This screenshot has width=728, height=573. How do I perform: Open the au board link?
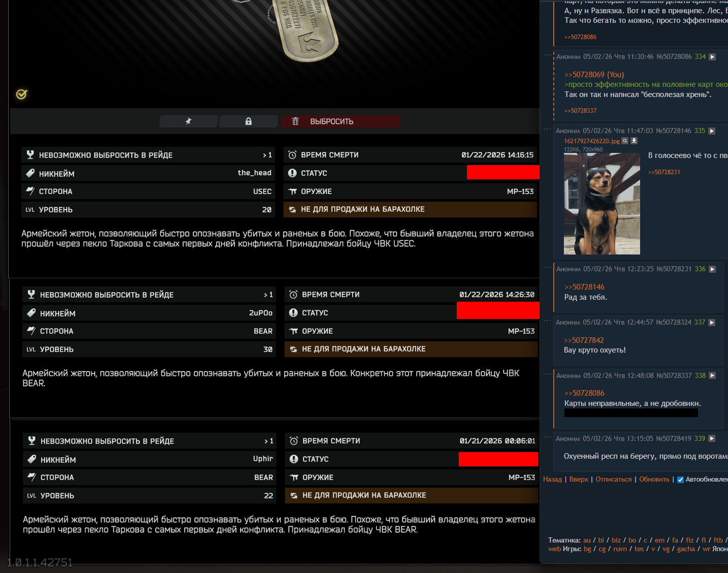(x=587, y=540)
